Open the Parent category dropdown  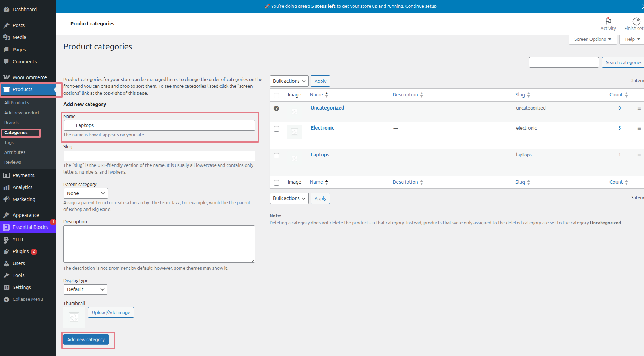pos(86,193)
